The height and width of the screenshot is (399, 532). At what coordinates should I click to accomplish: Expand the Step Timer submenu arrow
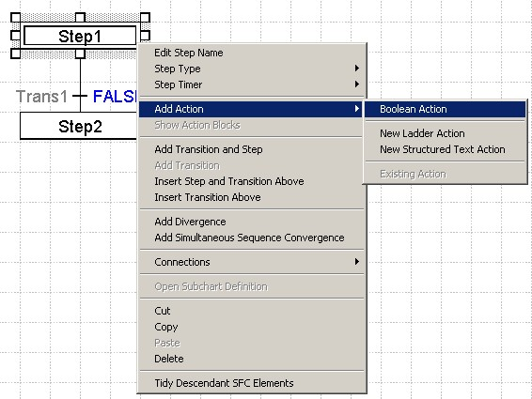356,84
